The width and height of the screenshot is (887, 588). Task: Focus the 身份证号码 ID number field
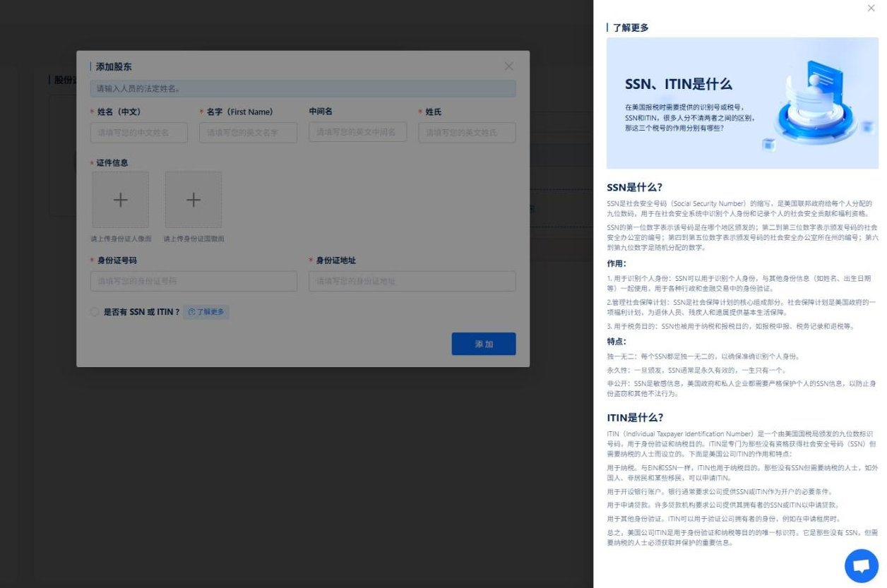[x=193, y=281]
